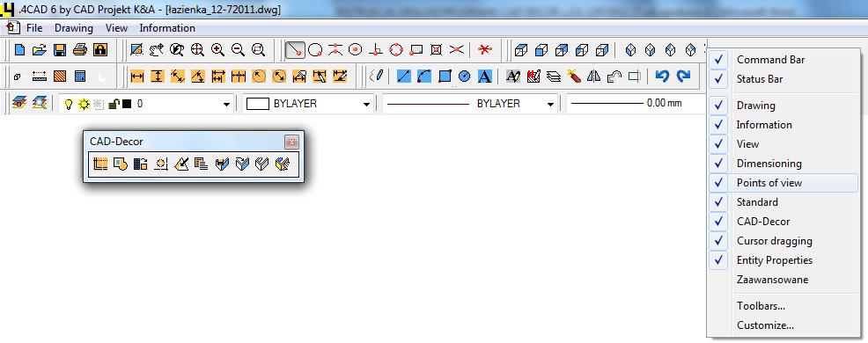Expand the layer dropdown showing 0

click(x=226, y=104)
